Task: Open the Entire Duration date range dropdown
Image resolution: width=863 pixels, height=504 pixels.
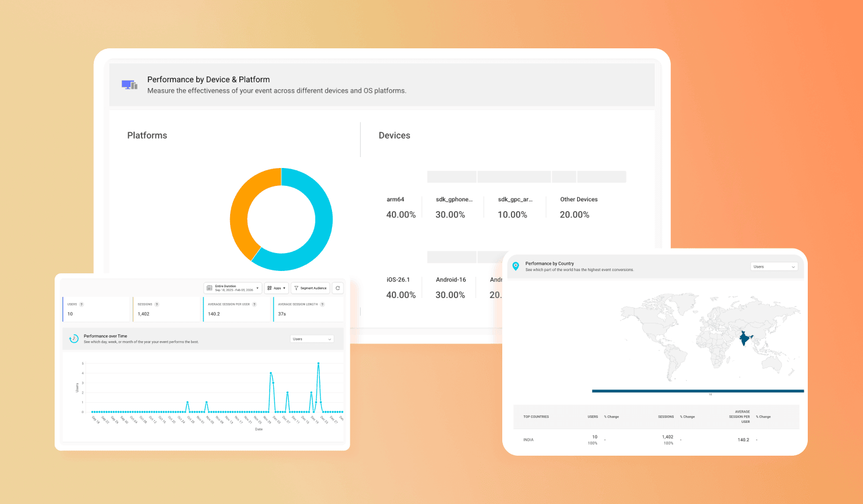Action: point(232,288)
